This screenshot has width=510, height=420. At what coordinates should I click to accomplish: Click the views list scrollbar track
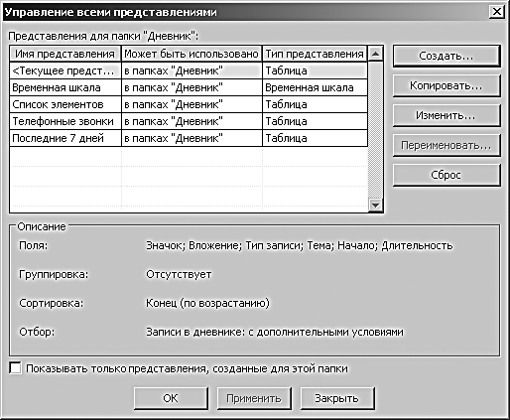375,129
